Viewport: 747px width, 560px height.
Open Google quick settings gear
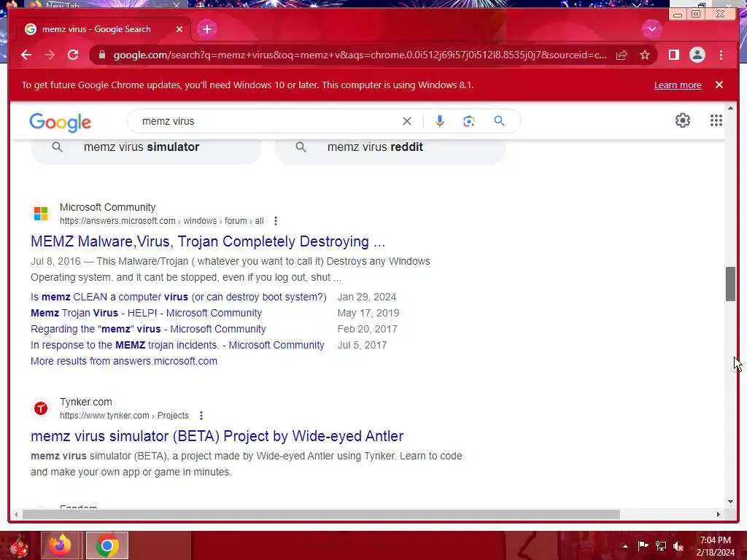click(x=682, y=120)
